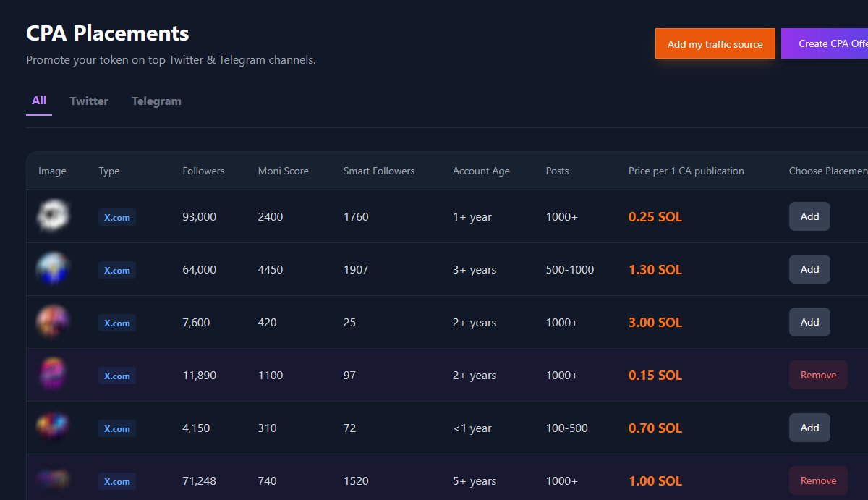Image resolution: width=868 pixels, height=500 pixels.
Task: Click the X.com badge in the 71,248 followers row
Action: 116,480
